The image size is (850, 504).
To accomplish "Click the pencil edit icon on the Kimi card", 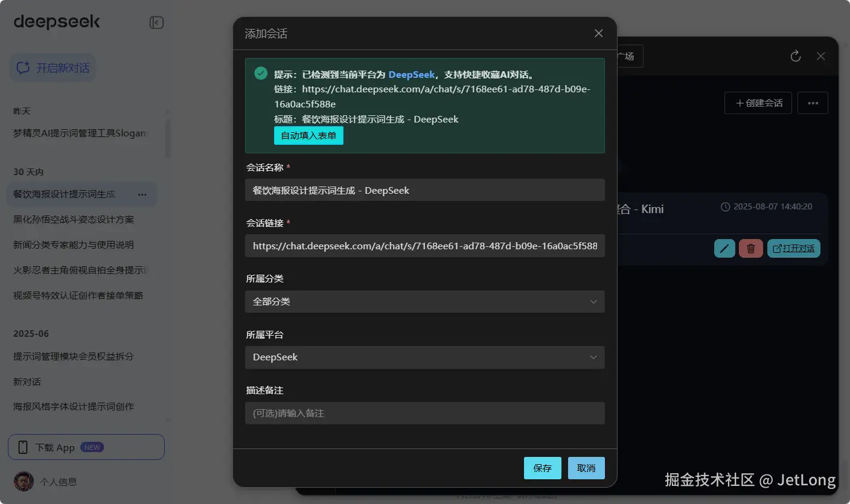I will pos(724,248).
